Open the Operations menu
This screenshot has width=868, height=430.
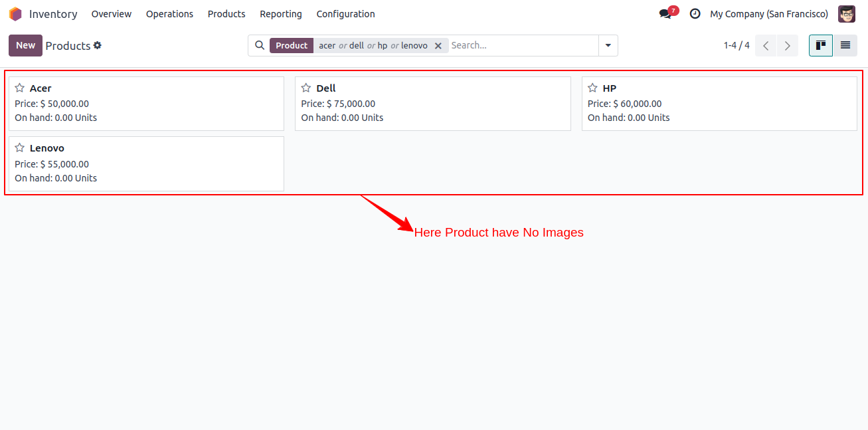coord(169,13)
